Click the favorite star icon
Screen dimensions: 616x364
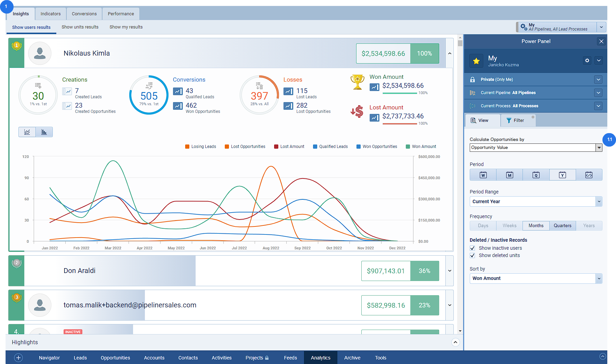pos(476,61)
